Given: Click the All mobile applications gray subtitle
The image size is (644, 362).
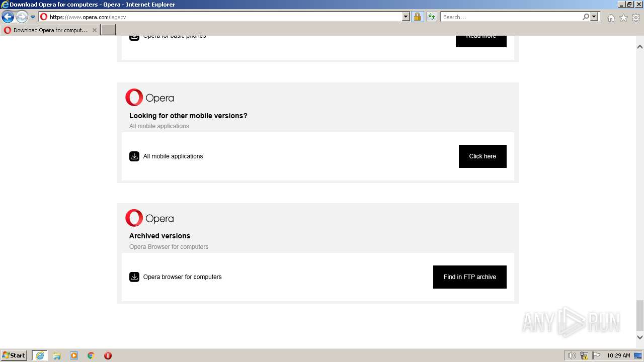Looking at the screenshot, I should point(159,126).
